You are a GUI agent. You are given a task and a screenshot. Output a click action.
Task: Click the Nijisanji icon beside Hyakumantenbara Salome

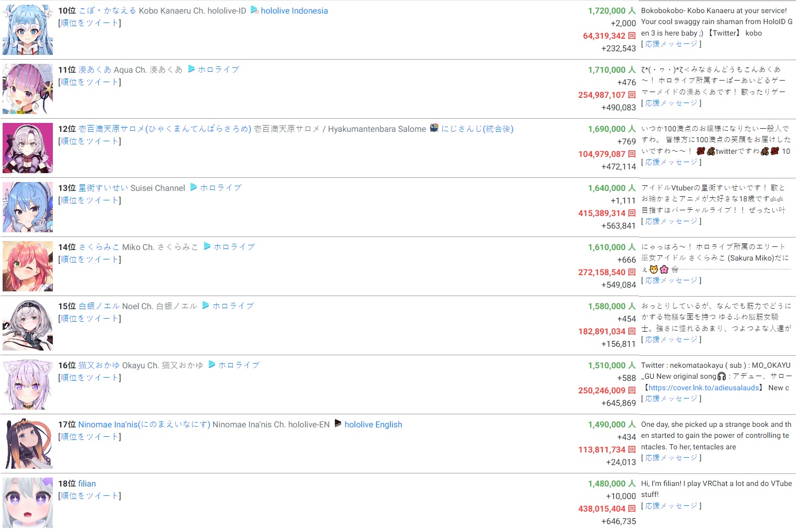(x=434, y=128)
